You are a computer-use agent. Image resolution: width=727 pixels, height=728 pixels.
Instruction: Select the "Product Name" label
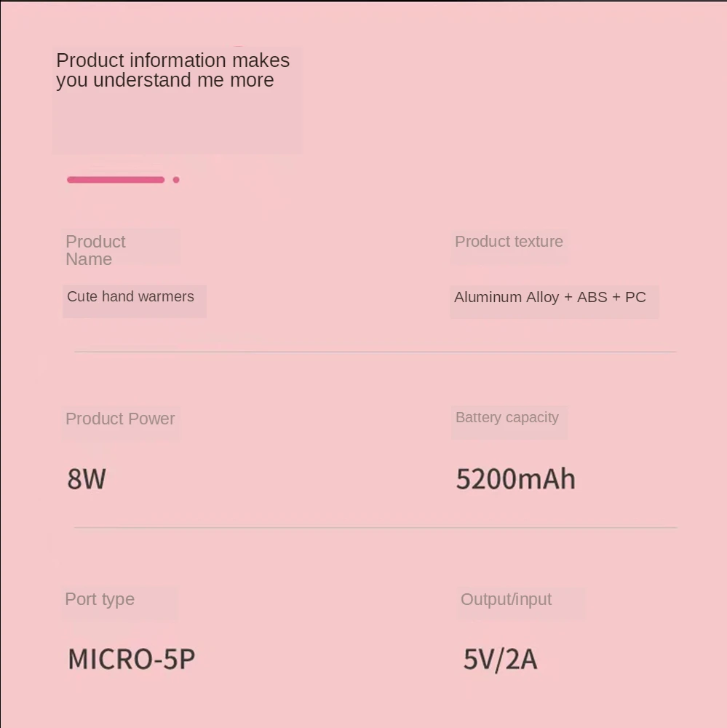95,250
